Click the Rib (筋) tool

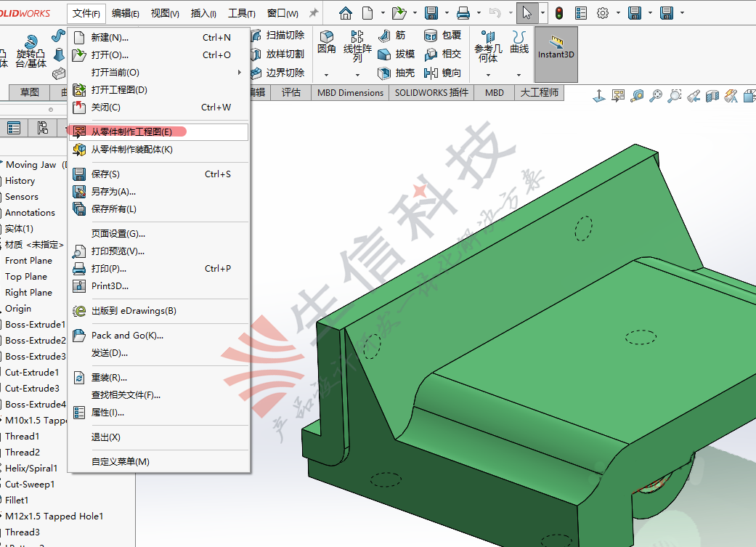pos(392,35)
